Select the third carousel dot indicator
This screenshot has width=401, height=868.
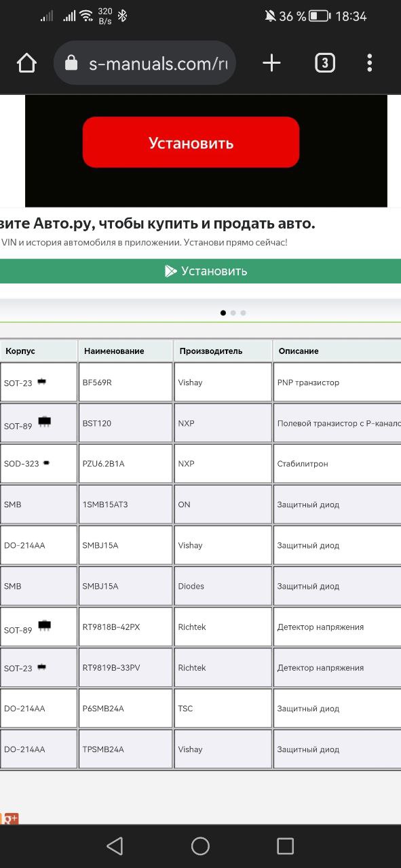(243, 313)
